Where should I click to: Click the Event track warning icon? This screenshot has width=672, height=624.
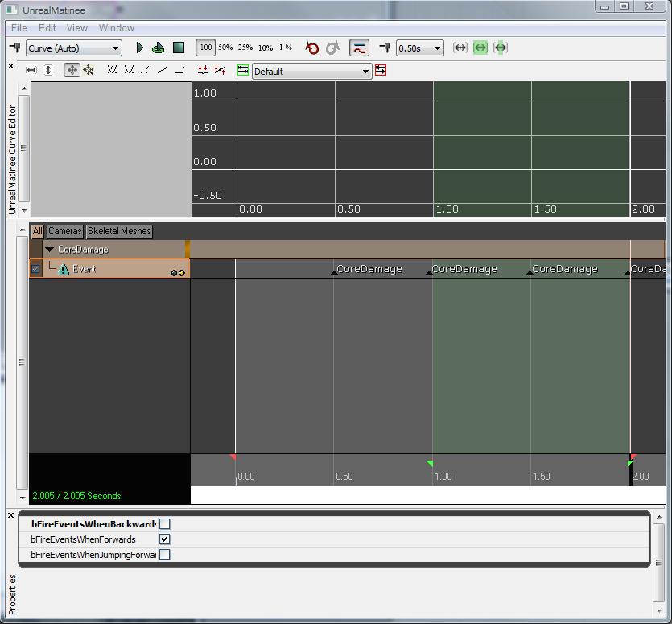click(64, 269)
